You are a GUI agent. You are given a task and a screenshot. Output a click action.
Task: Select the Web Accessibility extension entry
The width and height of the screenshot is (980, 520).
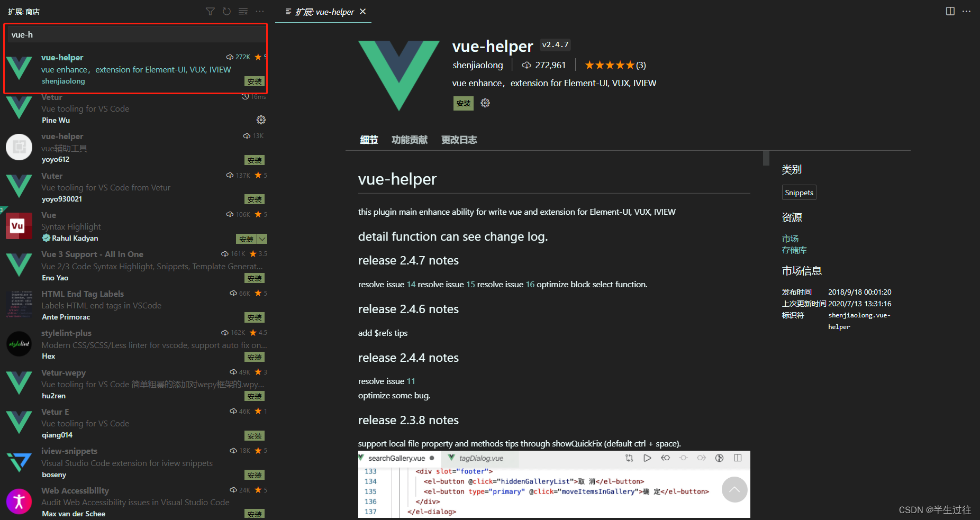click(135, 502)
